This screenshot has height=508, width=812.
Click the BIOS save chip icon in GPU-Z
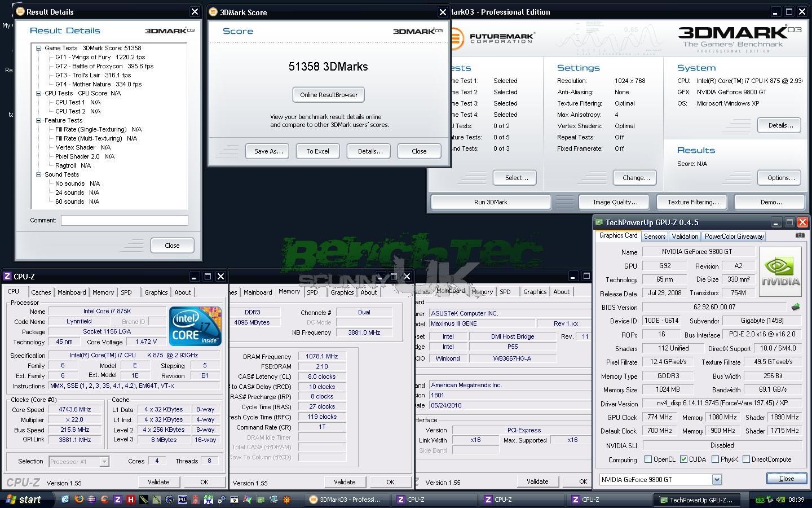point(796,307)
